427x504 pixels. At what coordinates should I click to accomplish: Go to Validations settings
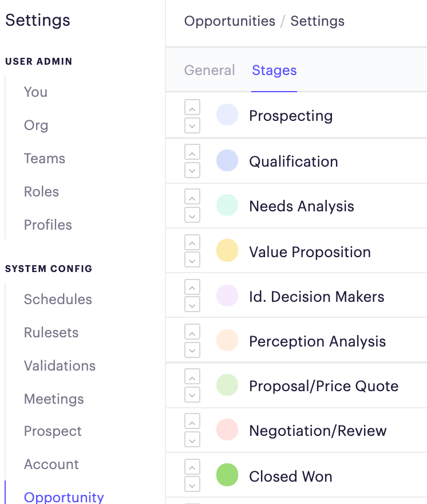click(60, 366)
